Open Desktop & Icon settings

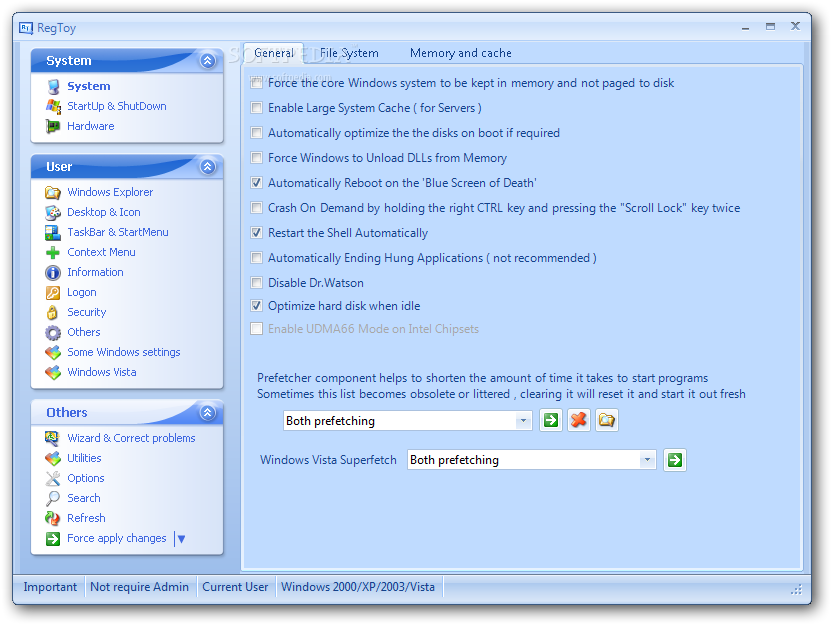pos(103,212)
